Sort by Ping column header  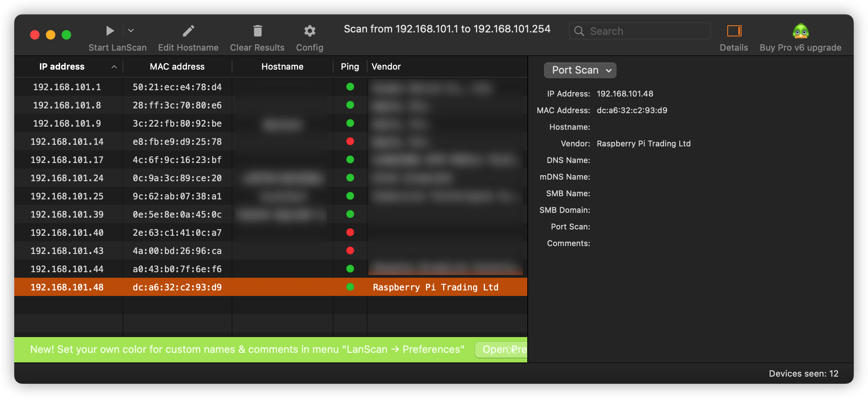[x=350, y=66]
